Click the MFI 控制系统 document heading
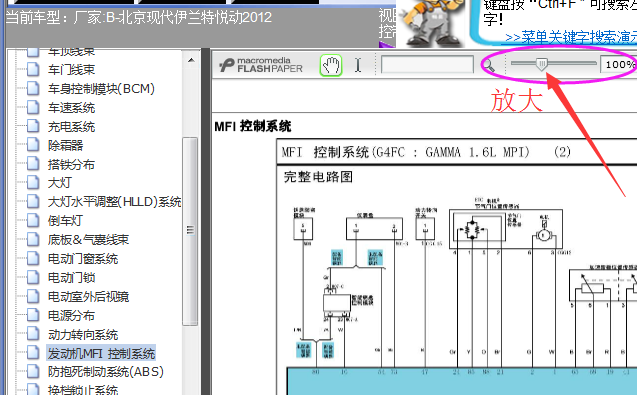 click(x=253, y=126)
